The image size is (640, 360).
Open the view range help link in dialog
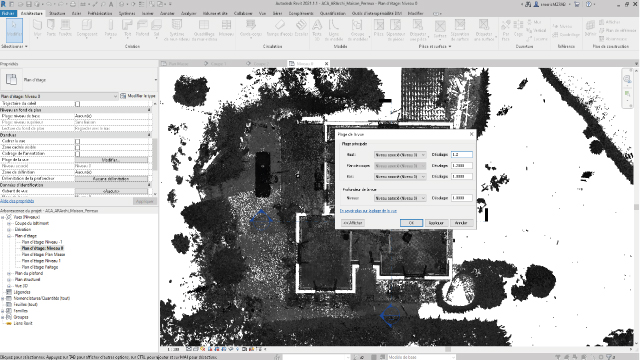tap(368, 211)
